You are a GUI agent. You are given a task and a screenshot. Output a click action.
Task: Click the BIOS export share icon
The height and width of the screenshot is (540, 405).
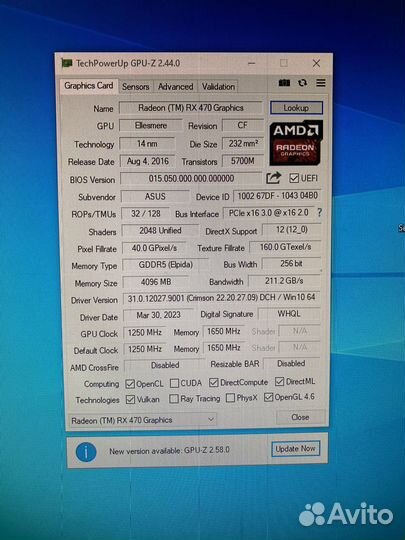pyautogui.click(x=274, y=178)
